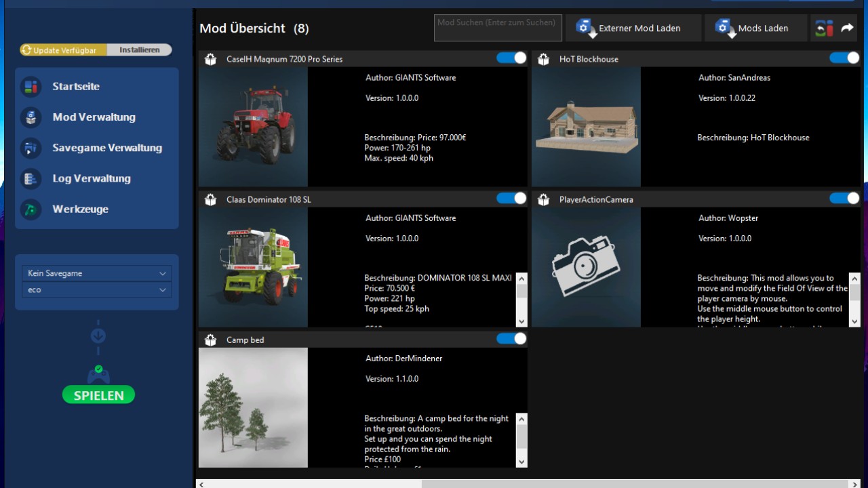Click the white share arrow icon
The height and width of the screenshot is (488, 868).
(x=847, y=28)
